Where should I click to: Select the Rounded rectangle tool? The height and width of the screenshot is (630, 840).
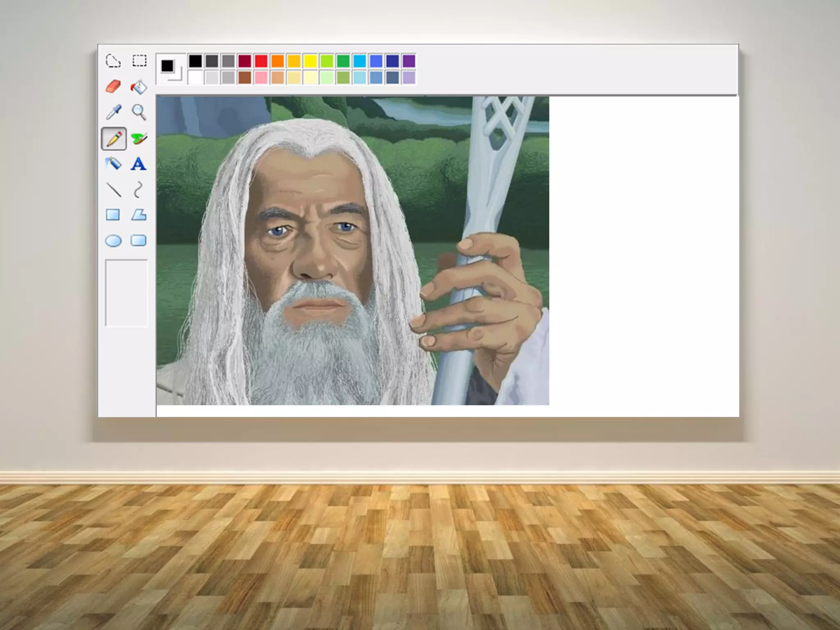coord(138,240)
